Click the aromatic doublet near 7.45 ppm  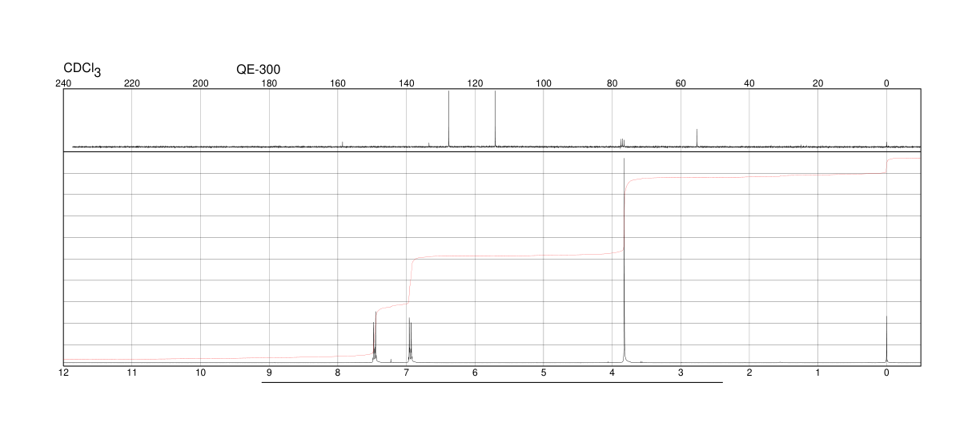click(x=375, y=337)
